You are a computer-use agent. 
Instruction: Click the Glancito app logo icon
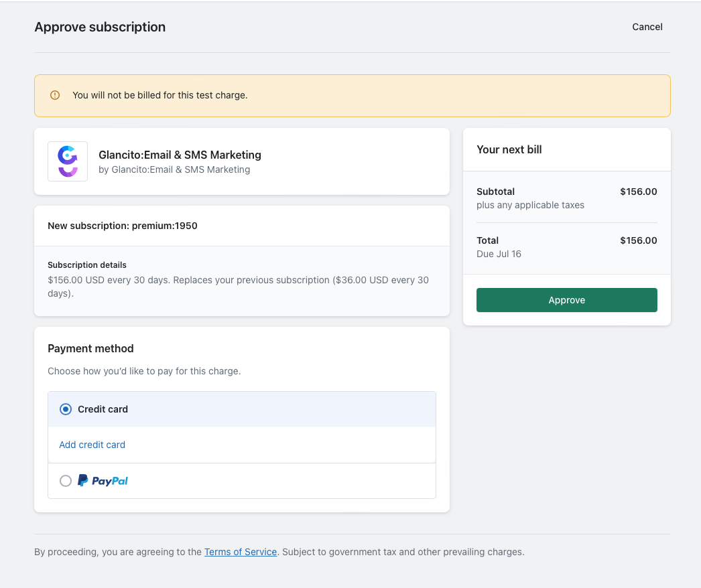tap(68, 161)
